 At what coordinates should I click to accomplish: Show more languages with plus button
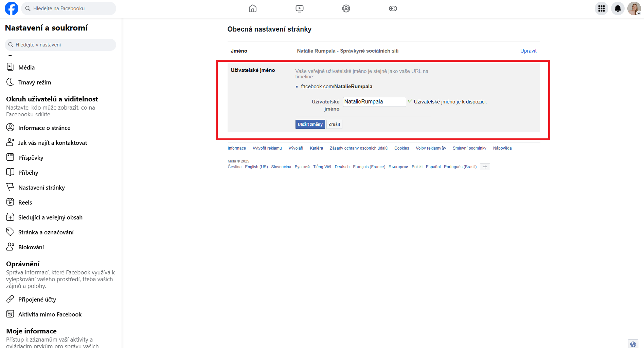(x=485, y=167)
